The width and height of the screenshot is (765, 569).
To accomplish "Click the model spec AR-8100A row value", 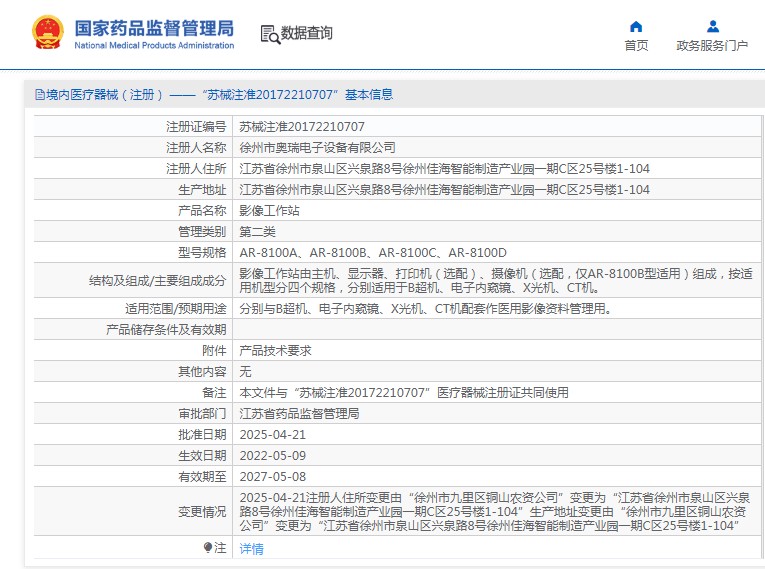I will [x=373, y=253].
